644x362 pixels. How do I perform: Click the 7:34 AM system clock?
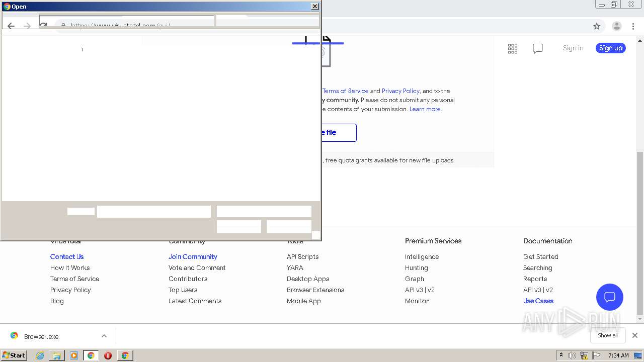pyautogui.click(x=618, y=355)
